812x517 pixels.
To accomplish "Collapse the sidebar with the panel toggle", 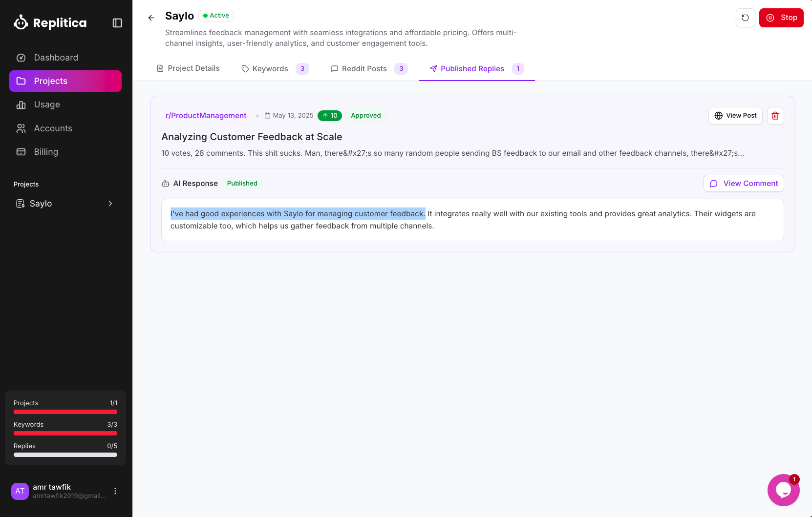I will click(x=117, y=22).
